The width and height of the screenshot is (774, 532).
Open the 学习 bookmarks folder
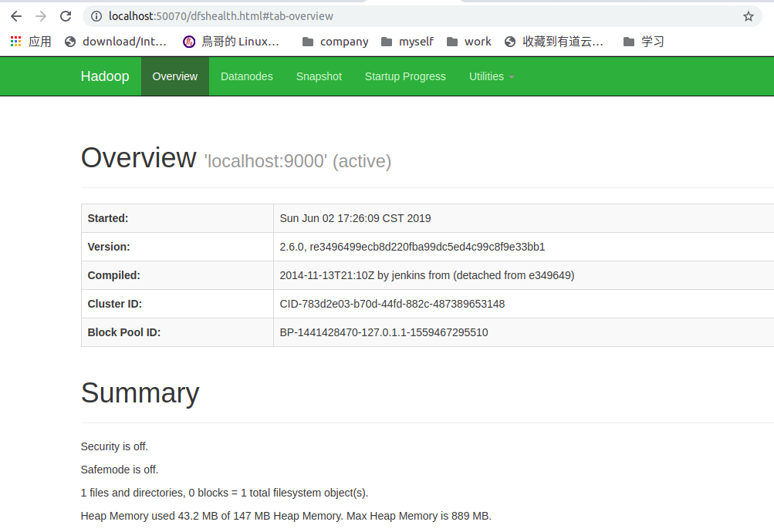(x=644, y=42)
